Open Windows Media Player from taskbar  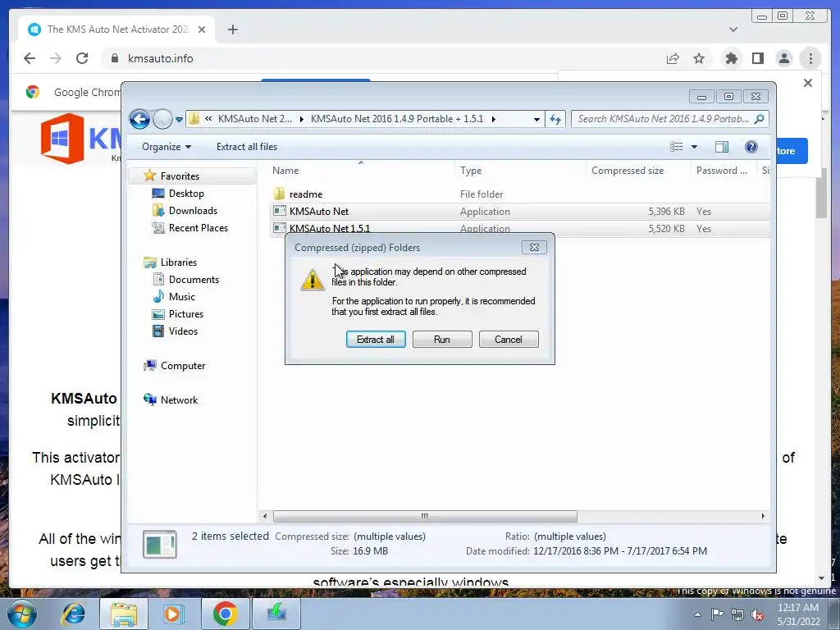coord(174,614)
